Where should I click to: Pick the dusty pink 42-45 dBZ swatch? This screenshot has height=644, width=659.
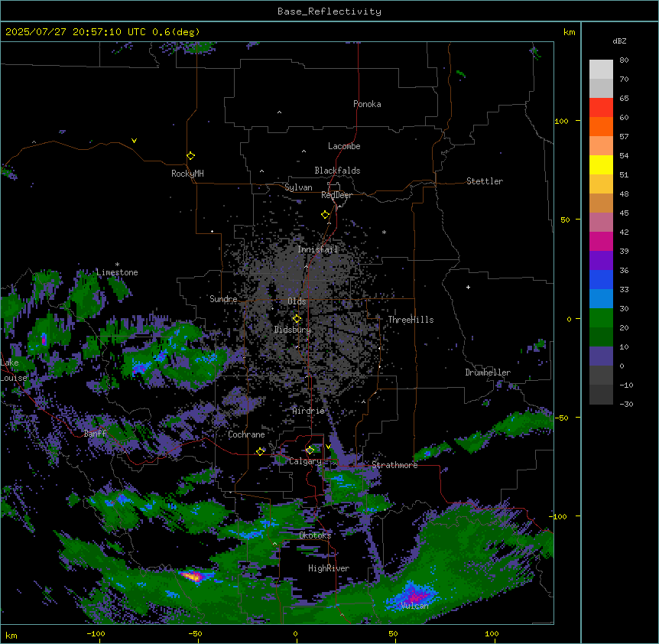point(601,223)
